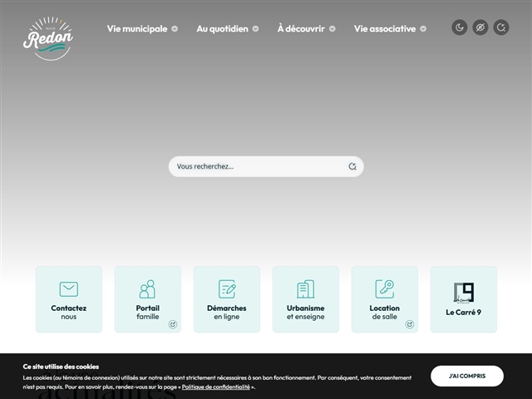Open the Urbanisme et enseigne text link
532x399 pixels.
306,313
